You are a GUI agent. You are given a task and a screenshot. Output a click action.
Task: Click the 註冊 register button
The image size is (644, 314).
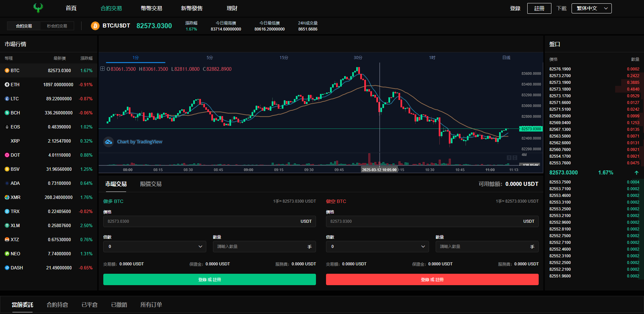539,8
